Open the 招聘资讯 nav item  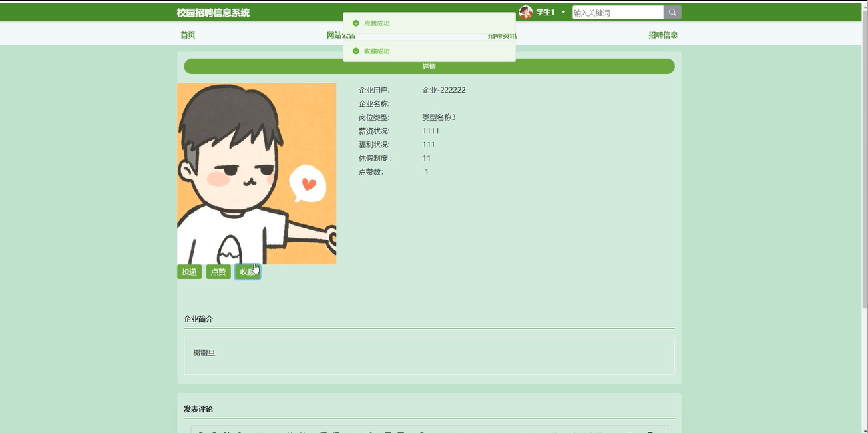pyautogui.click(x=503, y=35)
